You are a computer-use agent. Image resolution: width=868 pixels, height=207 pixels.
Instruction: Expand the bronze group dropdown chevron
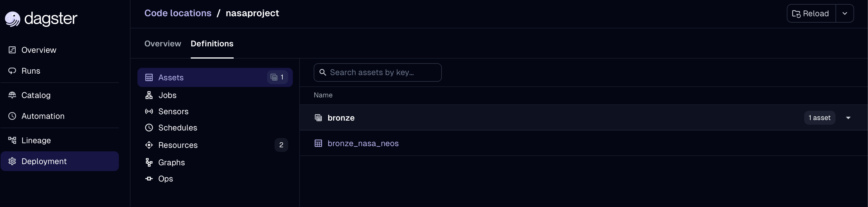pyautogui.click(x=849, y=118)
